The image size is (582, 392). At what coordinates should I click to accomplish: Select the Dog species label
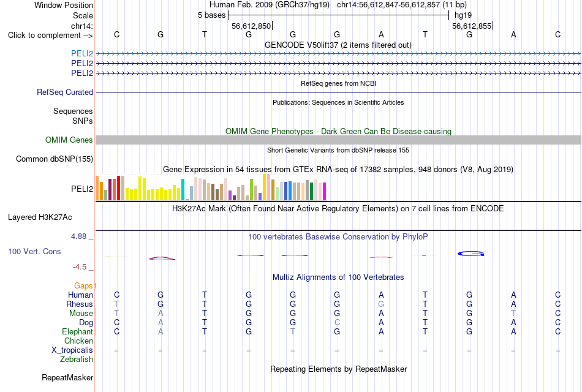tap(86, 323)
